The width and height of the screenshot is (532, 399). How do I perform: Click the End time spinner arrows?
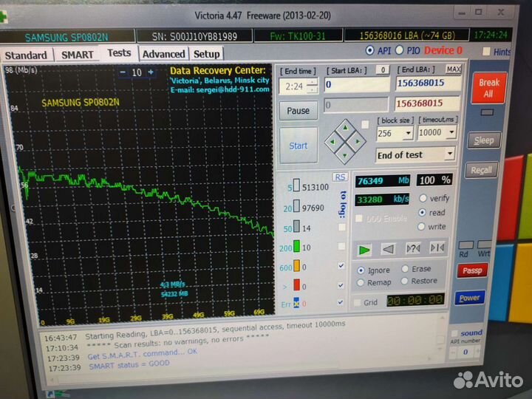[312, 86]
